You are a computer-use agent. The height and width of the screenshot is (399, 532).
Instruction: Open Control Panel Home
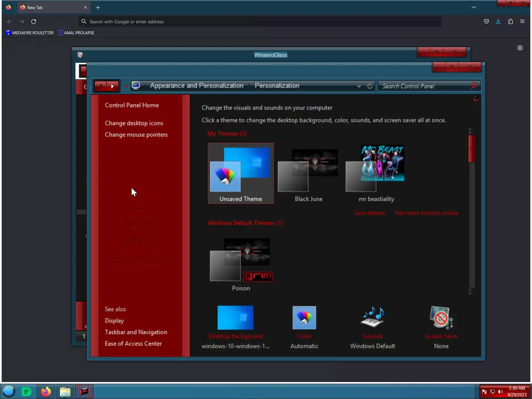132,105
